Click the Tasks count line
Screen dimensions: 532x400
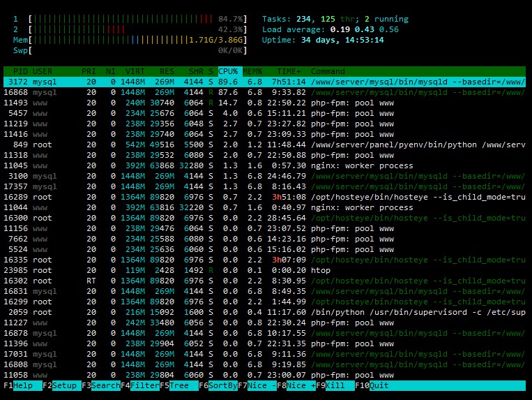pyautogui.click(x=335, y=19)
